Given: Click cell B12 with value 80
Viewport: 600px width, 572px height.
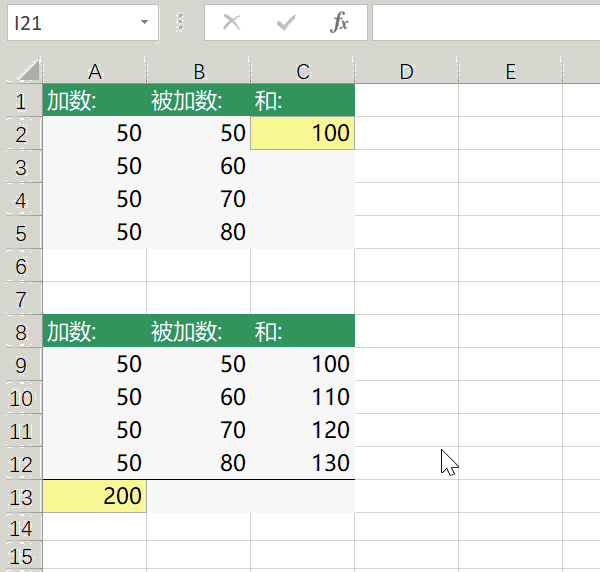Looking at the screenshot, I should 199,463.
